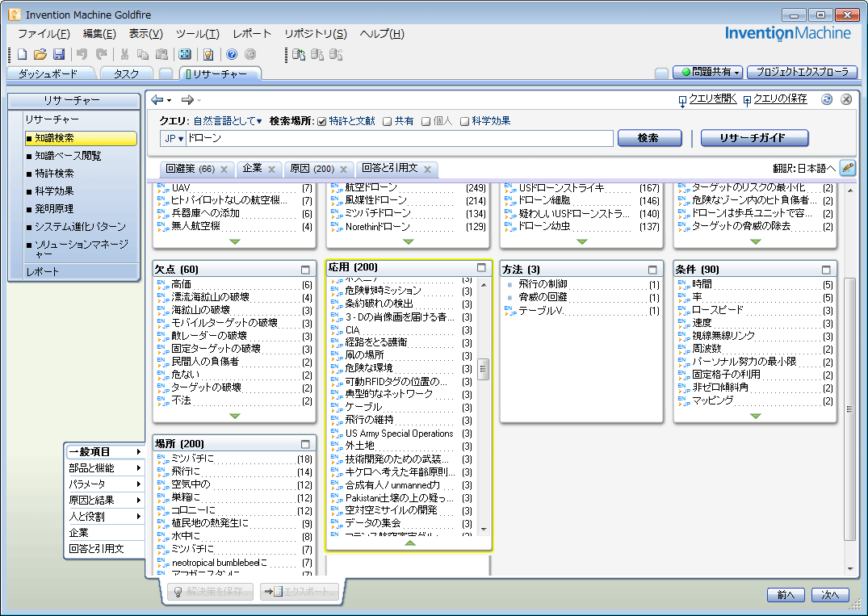Maximize the 欠点 (60) panel
Screen dimensions: 868x616
coord(305,270)
